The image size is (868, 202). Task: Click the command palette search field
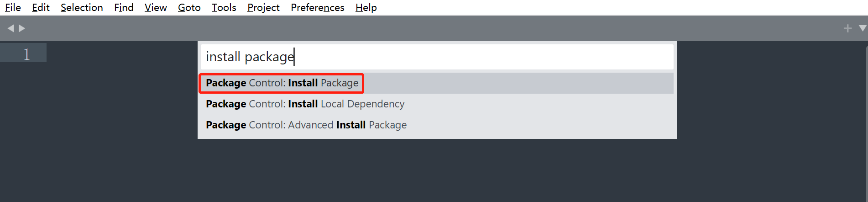tap(437, 57)
